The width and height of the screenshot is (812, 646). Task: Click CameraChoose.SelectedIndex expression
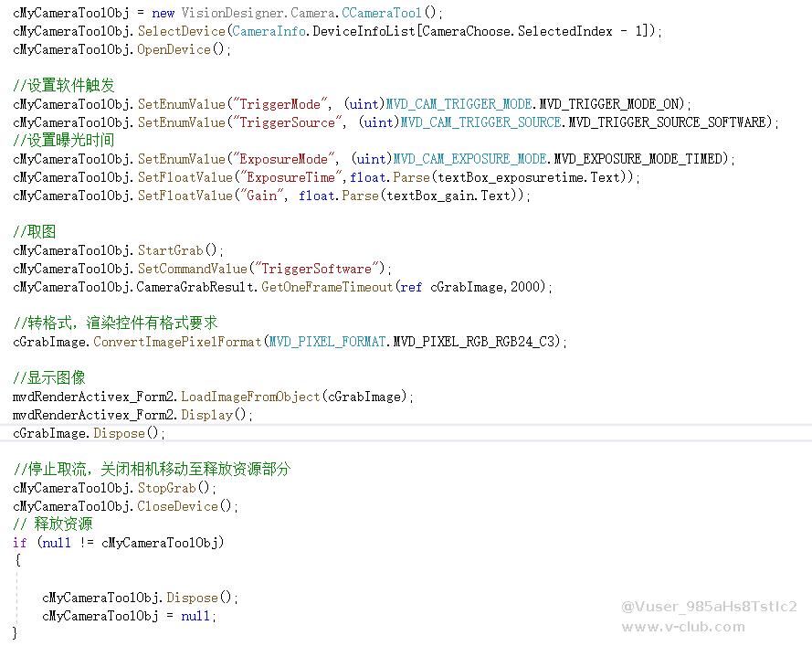click(518, 31)
